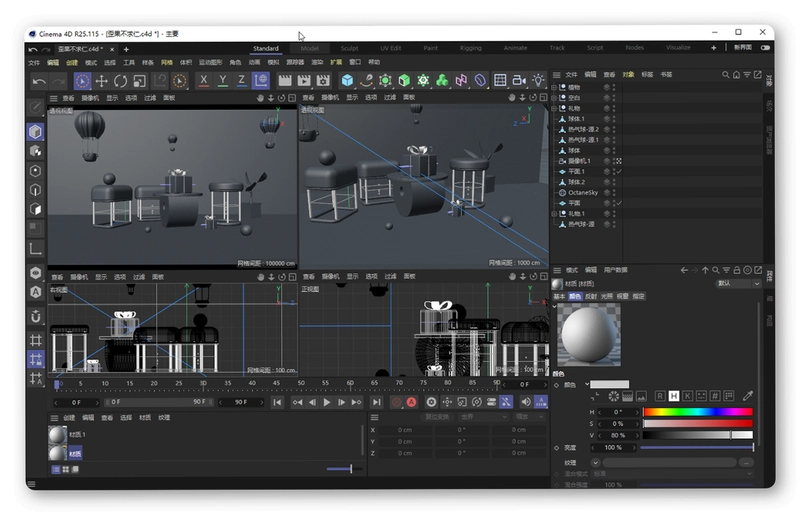The height and width of the screenshot is (515, 800).
Task: Toggle the record active objects button
Action: tap(396, 402)
